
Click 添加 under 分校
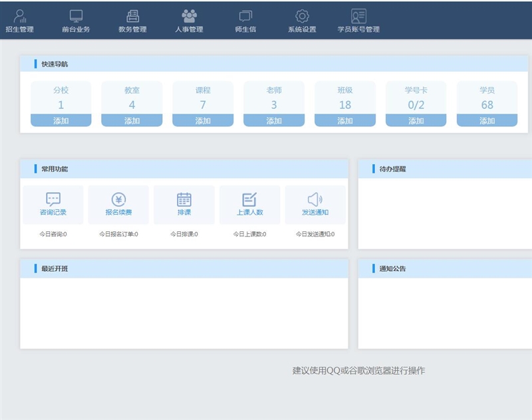coord(61,120)
